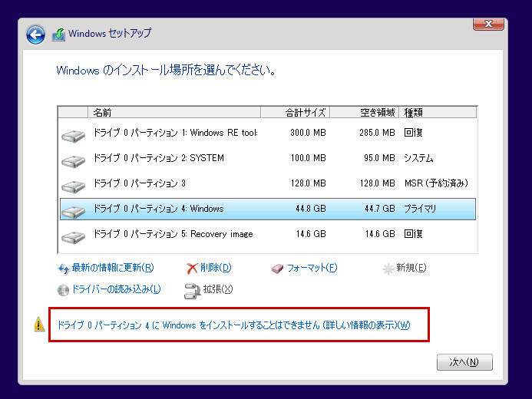Select row ドライブ 0 パーティション 1: Windows RE tools

pos(268,133)
